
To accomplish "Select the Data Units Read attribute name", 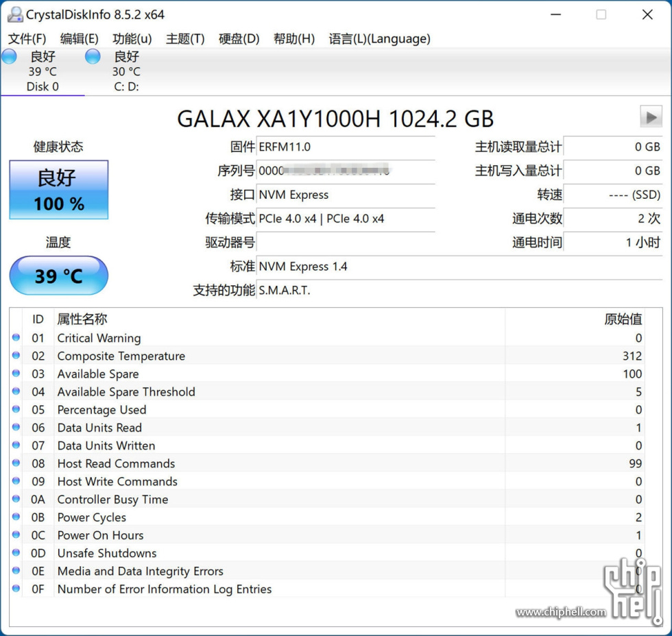I will 99,428.
